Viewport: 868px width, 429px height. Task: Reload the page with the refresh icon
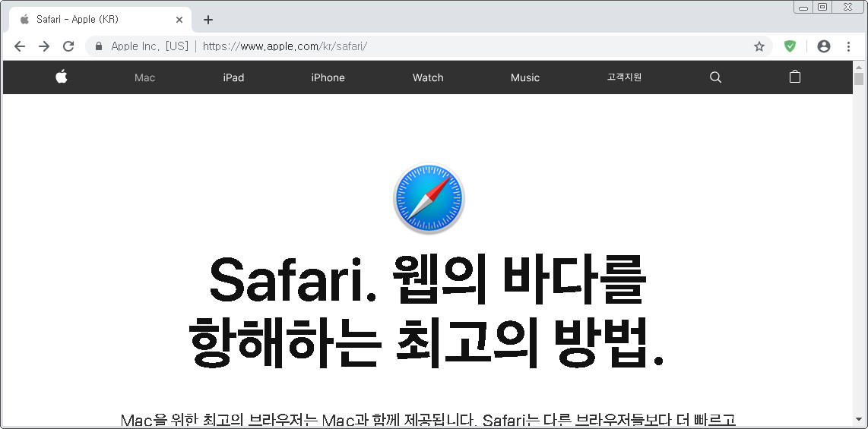(x=68, y=46)
